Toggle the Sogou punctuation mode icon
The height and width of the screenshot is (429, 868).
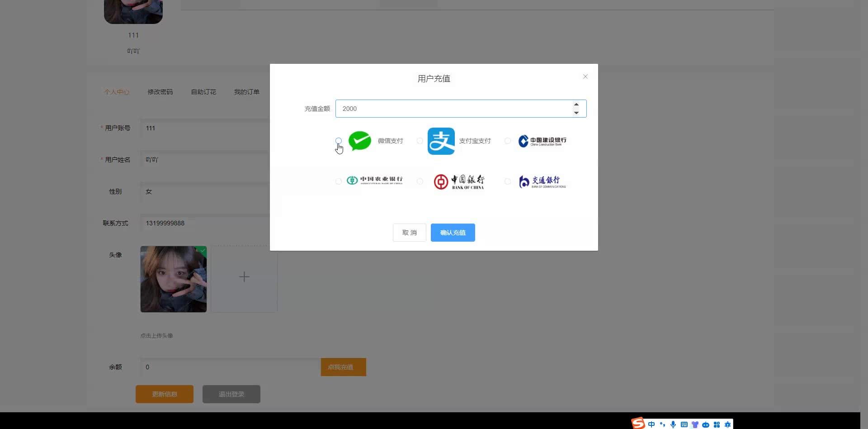click(x=662, y=424)
